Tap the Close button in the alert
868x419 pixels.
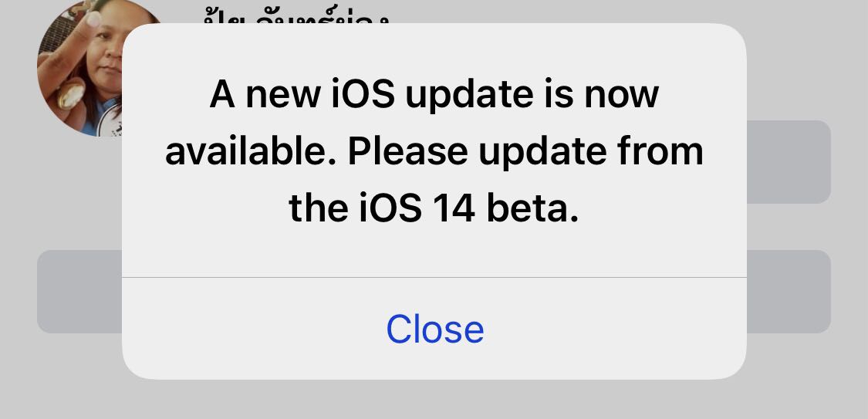tap(434, 329)
